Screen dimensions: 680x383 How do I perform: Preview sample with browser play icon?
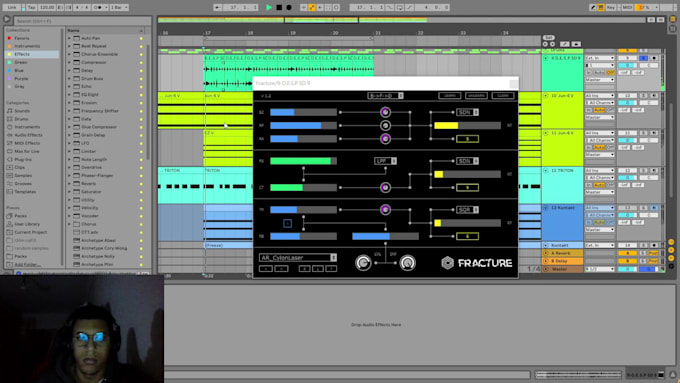[7, 20]
